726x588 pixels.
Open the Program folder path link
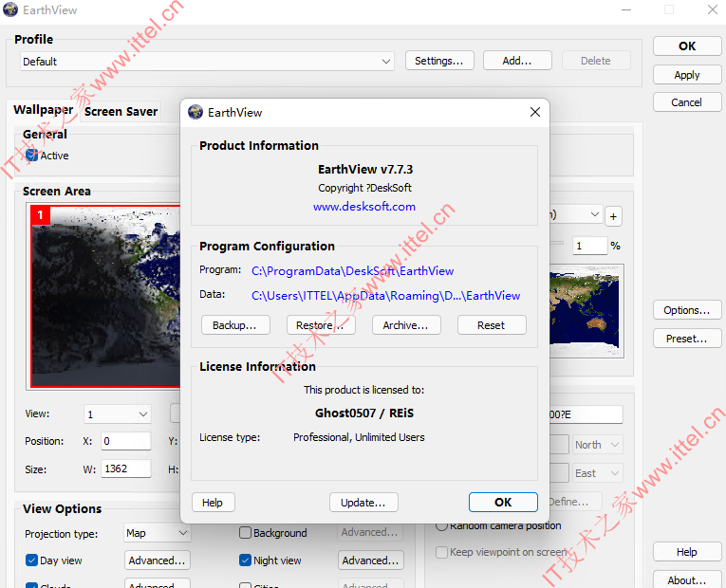(x=352, y=270)
